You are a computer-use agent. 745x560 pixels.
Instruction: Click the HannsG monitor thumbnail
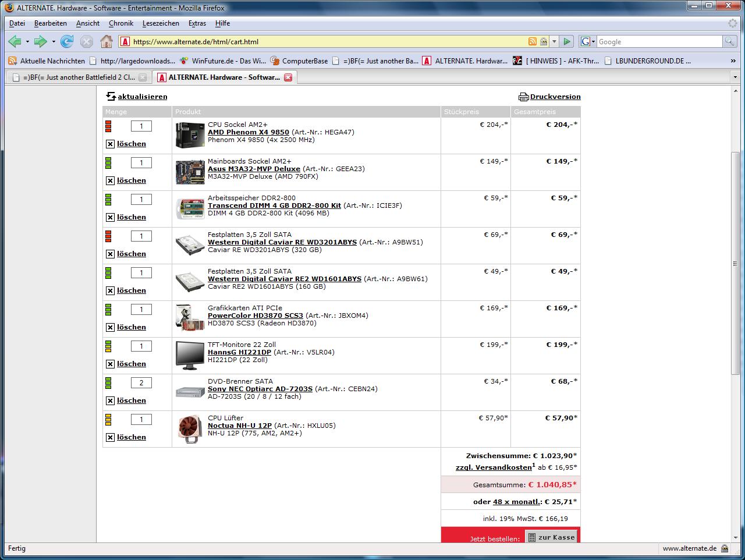coord(190,355)
